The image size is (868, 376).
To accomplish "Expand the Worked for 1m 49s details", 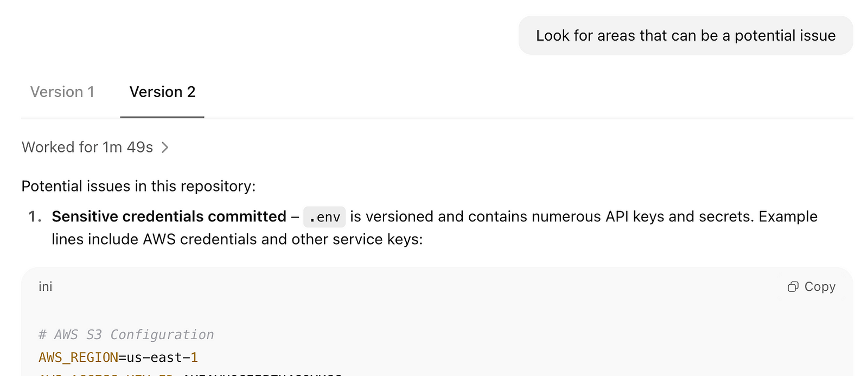I will tap(95, 147).
